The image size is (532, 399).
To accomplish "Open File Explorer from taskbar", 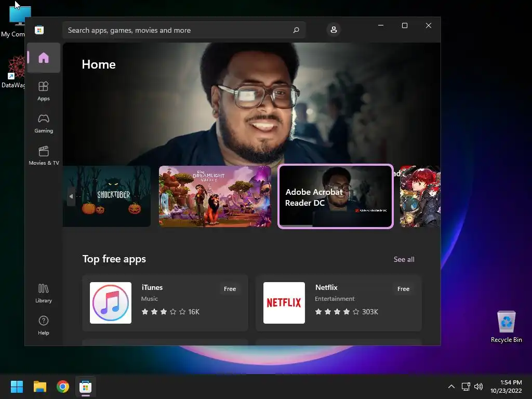I will (39, 387).
